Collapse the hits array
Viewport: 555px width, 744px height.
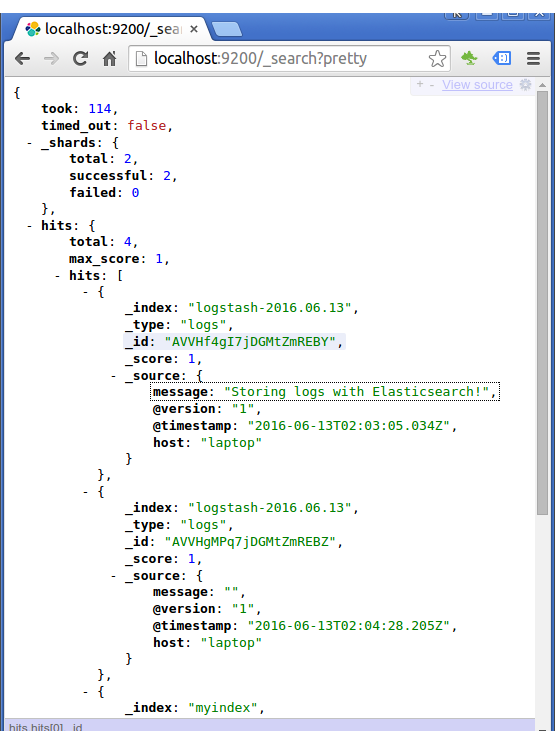[57, 275]
